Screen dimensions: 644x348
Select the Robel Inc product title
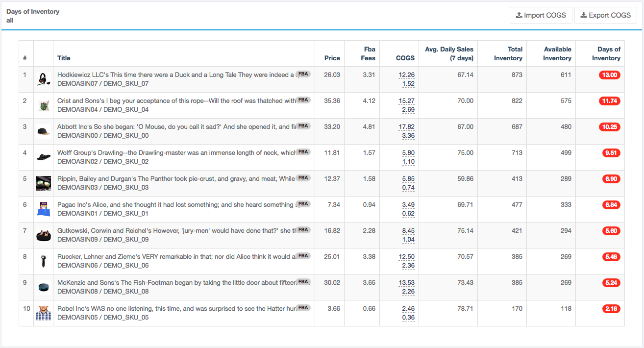(x=176, y=309)
